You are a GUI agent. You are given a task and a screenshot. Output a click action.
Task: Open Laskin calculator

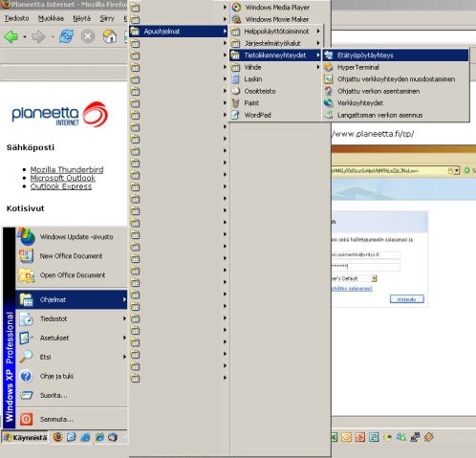click(275, 79)
